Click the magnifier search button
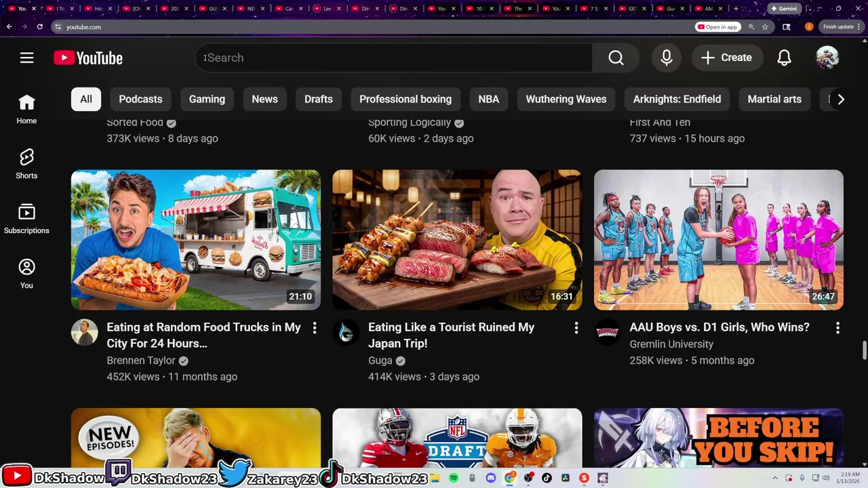The width and height of the screenshot is (868, 488). (x=616, y=58)
